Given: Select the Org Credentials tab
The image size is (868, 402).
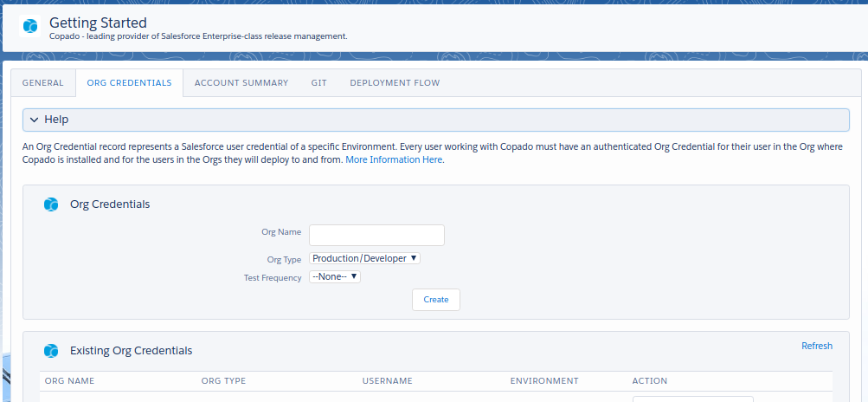Looking at the screenshot, I should (x=130, y=82).
